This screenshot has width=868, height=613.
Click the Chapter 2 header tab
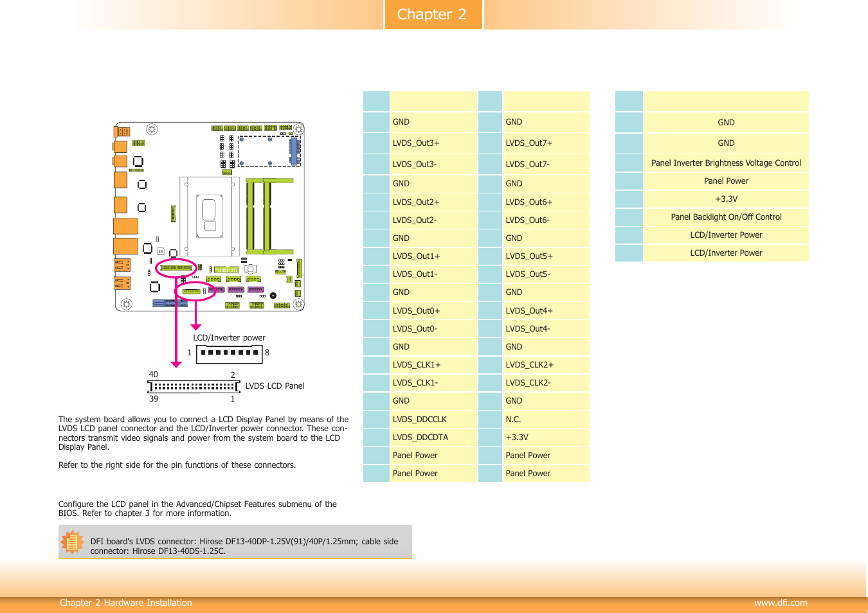(433, 14)
